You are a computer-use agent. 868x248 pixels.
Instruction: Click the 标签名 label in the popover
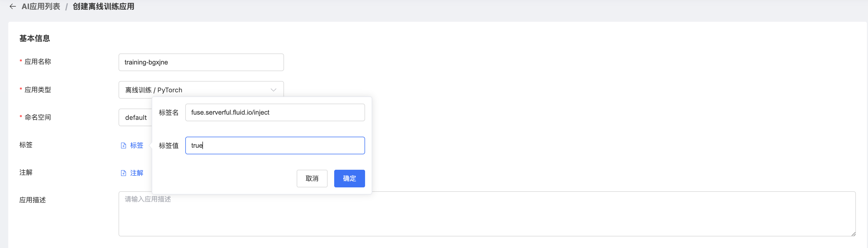click(168, 112)
